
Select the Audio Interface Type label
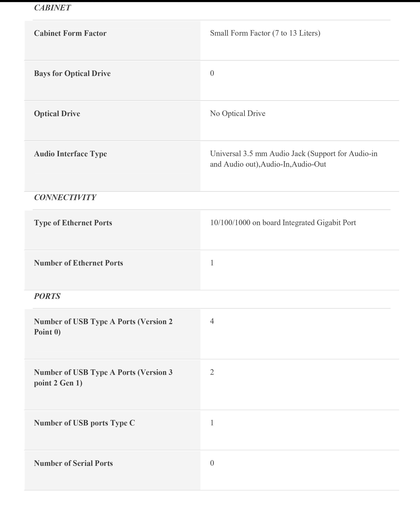coord(70,154)
